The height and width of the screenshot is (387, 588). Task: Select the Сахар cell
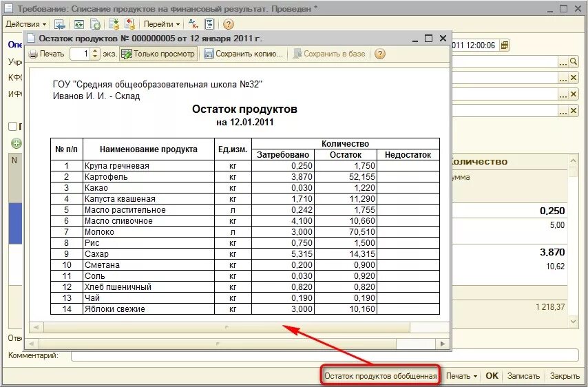149,254
